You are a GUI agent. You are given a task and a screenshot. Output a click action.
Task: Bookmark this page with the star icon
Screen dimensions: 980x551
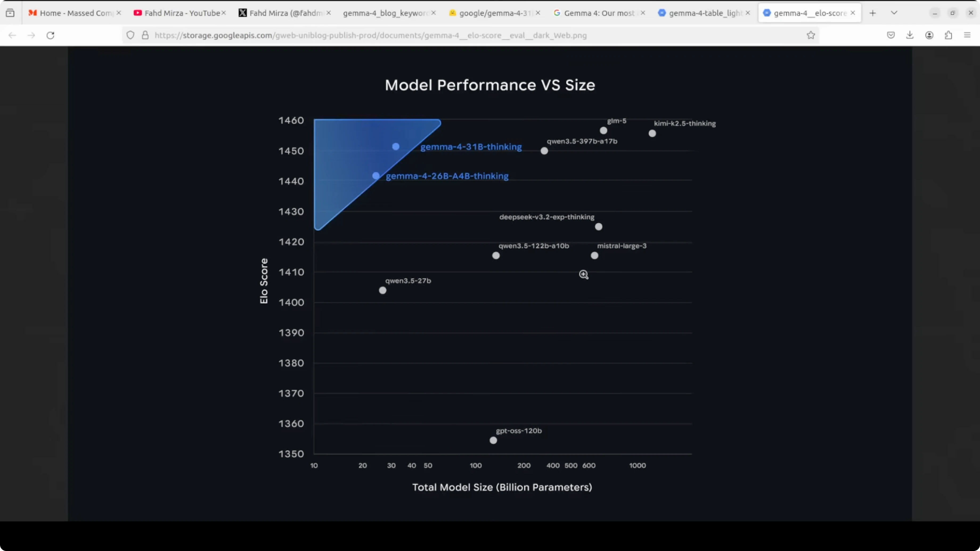[x=811, y=35]
